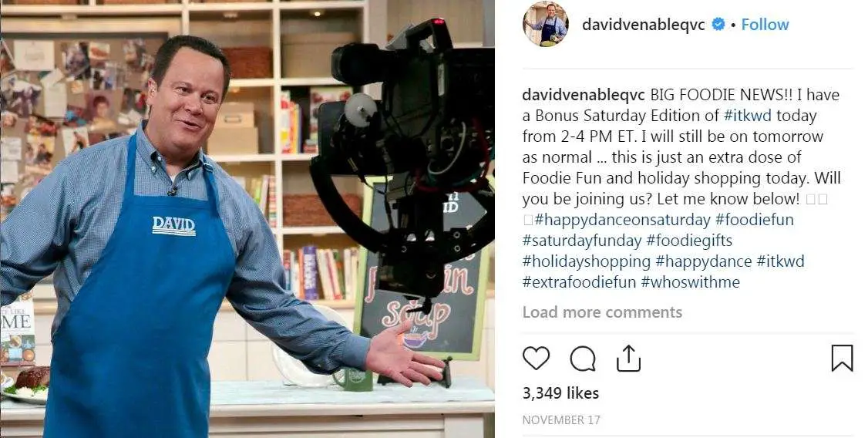Open the first #itkwd hashtag in the caption
Screen dimensions: 868x438
pos(747,116)
